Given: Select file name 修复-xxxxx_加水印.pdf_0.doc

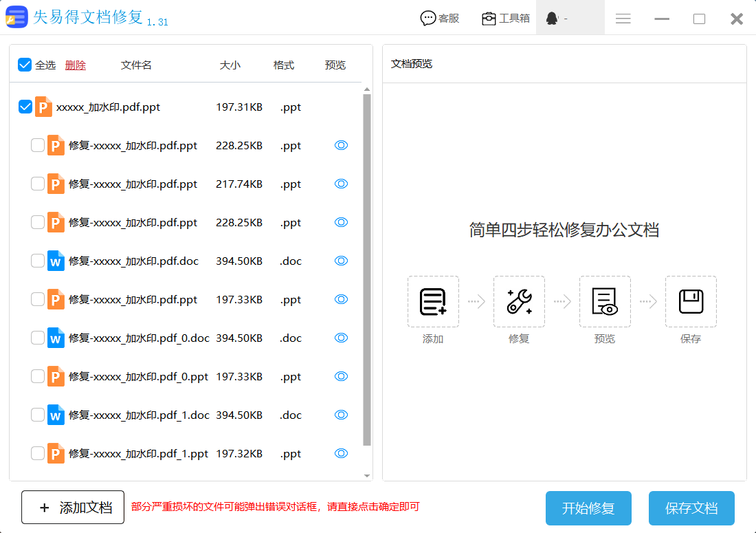Looking at the screenshot, I should [139, 338].
